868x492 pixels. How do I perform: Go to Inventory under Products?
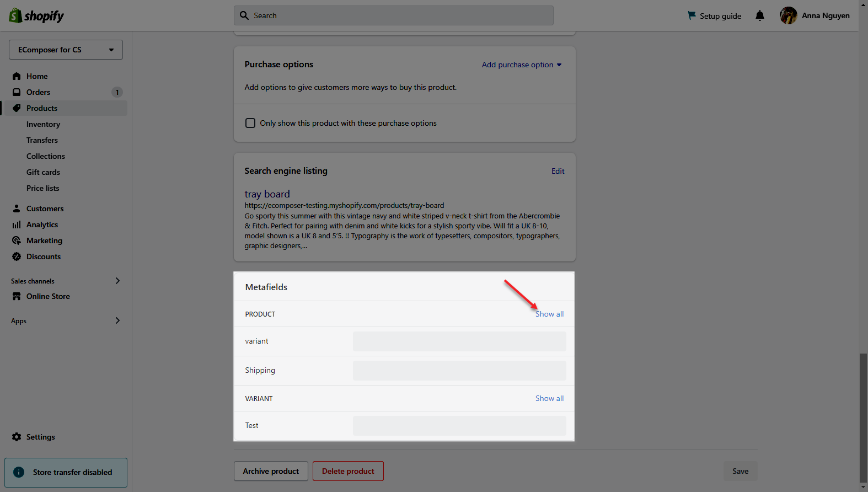tap(43, 124)
